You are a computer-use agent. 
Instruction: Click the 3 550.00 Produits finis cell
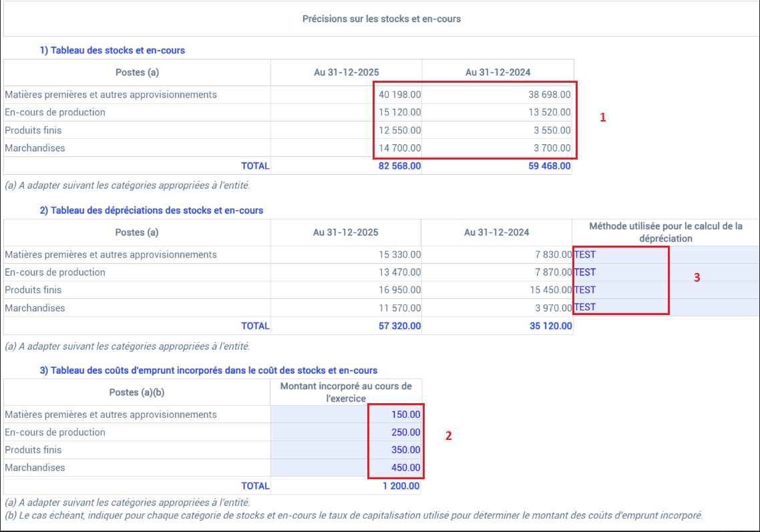[498, 130]
